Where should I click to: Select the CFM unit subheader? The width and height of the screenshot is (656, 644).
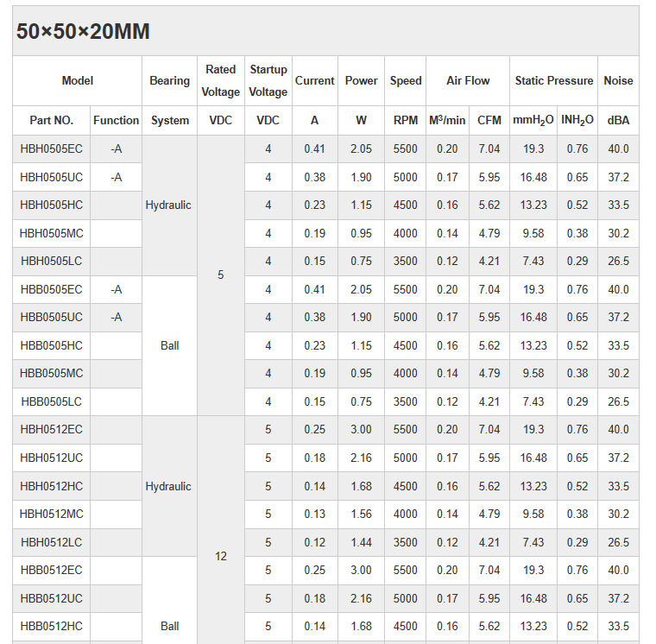tap(489, 121)
